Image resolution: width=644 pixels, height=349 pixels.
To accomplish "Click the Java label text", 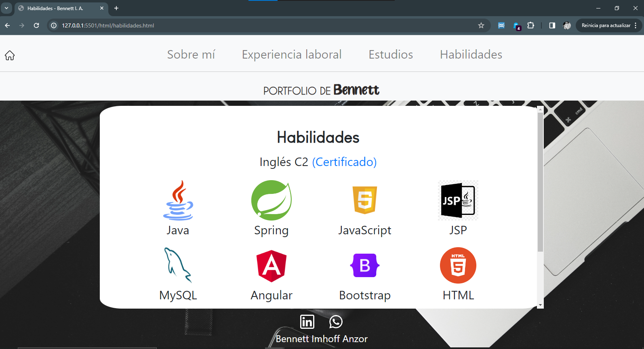I will pos(178,230).
